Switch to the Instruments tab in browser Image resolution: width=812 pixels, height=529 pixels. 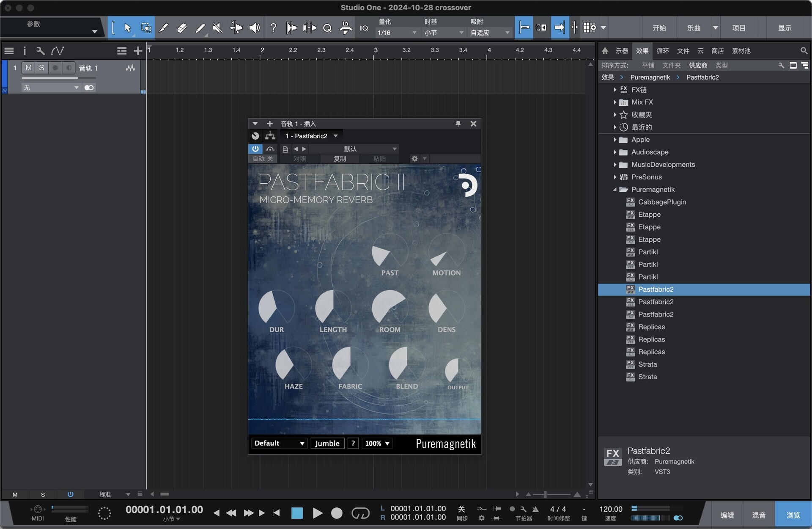click(x=622, y=51)
